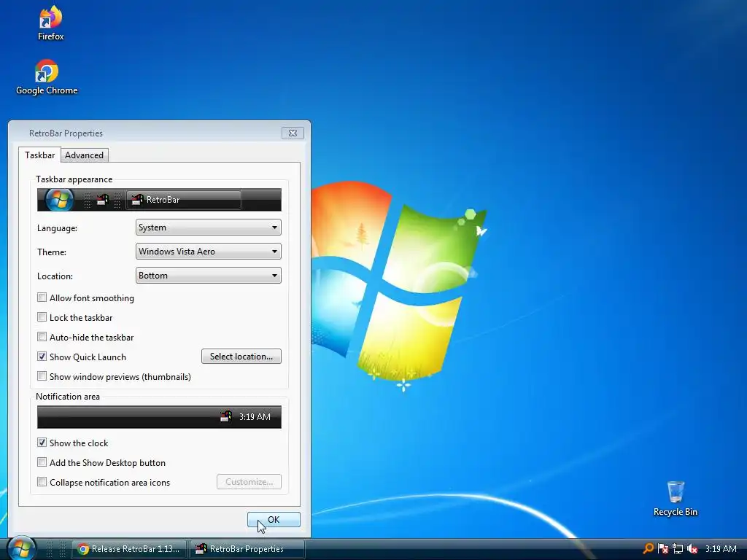Click the network status tray icon
The image size is (747, 560).
[x=678, y=548]
